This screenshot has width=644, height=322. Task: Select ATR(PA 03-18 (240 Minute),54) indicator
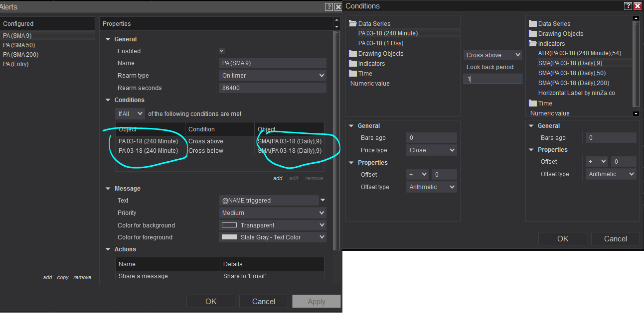(x=580, y=53)
